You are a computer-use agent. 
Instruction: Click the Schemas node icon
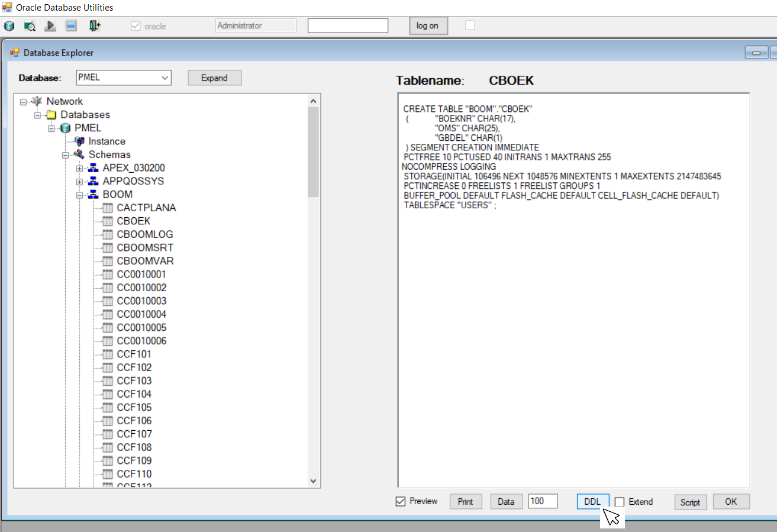click(80, 154)
